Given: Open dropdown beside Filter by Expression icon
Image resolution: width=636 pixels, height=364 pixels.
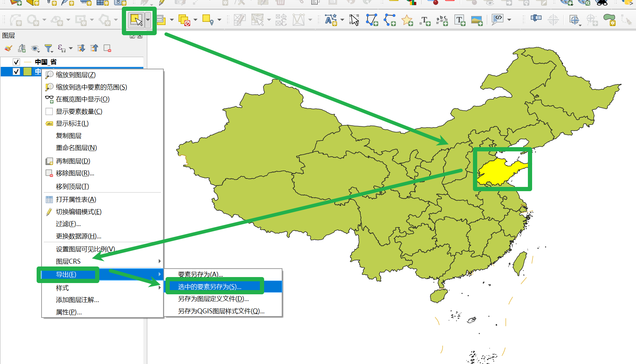Looking at the screenshot, I should [x=71, y=48].
